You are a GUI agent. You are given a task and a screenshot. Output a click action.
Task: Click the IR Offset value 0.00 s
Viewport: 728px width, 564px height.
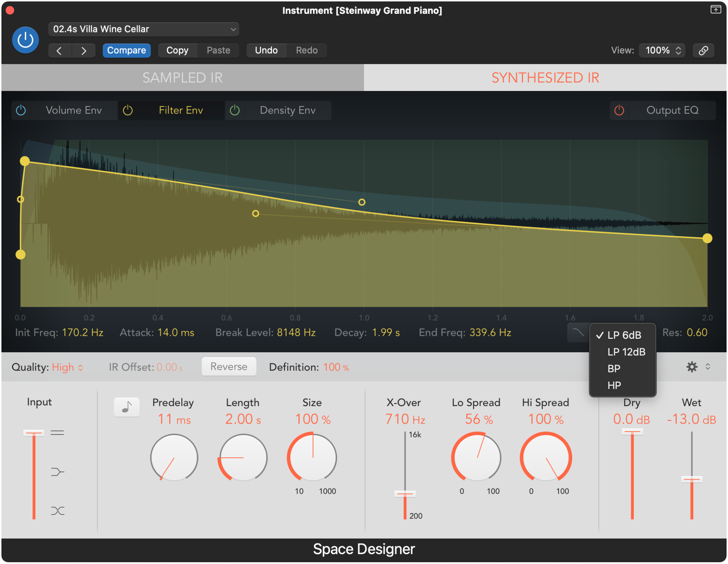point(170,367)
